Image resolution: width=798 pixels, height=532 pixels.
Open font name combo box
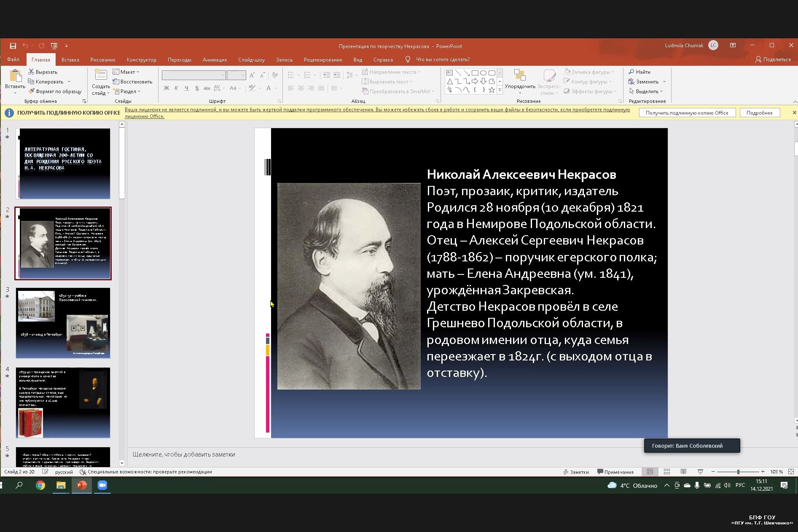point(193,75)
